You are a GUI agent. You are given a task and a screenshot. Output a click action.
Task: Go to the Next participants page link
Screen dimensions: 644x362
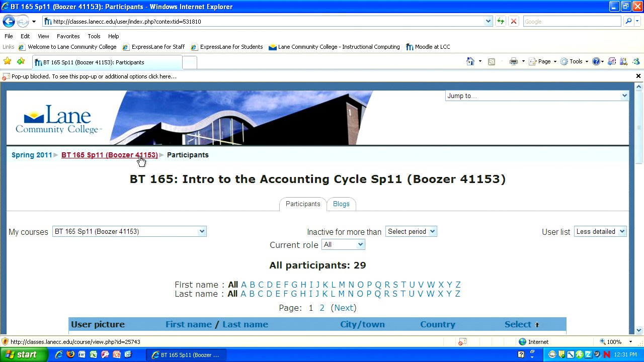tap(344, 308)
